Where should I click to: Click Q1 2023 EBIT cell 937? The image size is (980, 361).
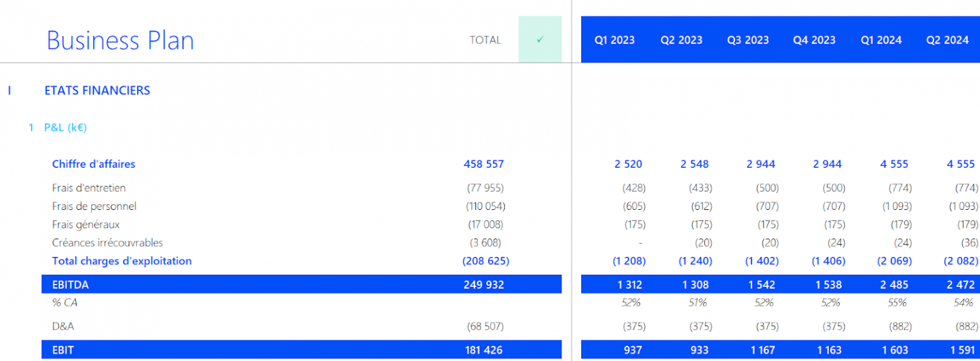[633, 350]
